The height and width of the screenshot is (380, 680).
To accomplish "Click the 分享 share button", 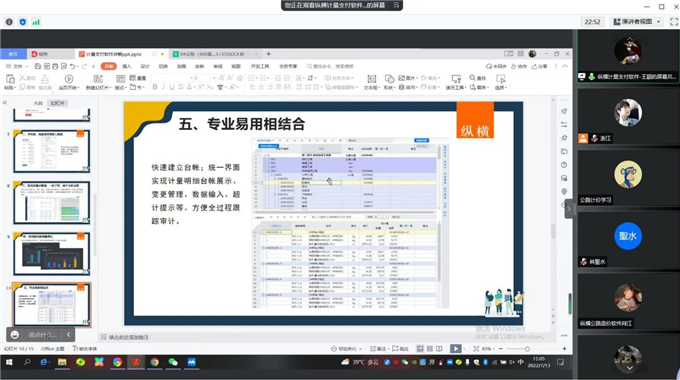I will point(540,66).
